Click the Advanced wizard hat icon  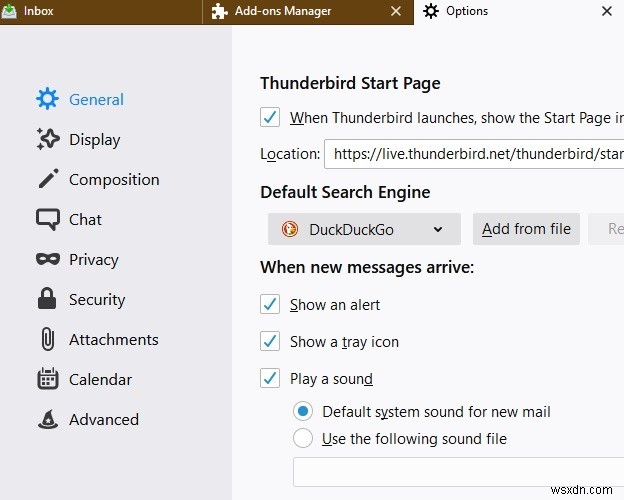pyautogui.click(x=48, y=419)
